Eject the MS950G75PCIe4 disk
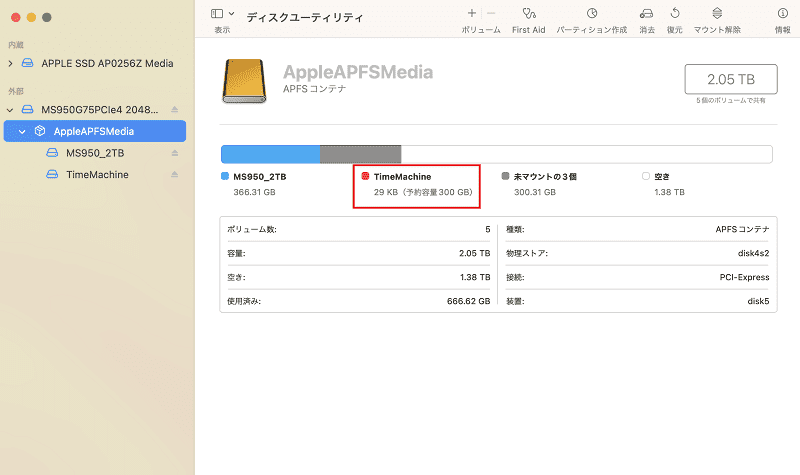This screenshot has width=800, height=475. (174, 109)
